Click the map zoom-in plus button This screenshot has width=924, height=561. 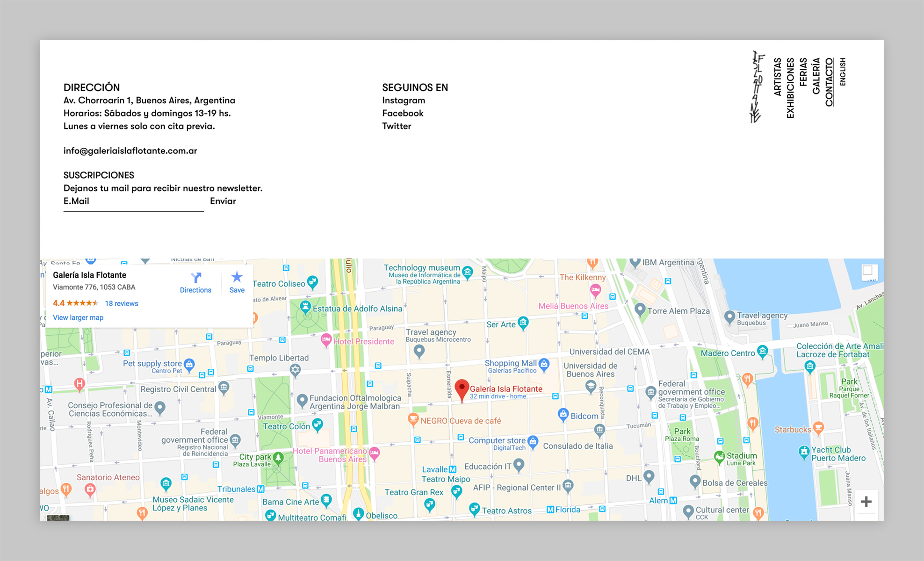click(x=866, y=502)
